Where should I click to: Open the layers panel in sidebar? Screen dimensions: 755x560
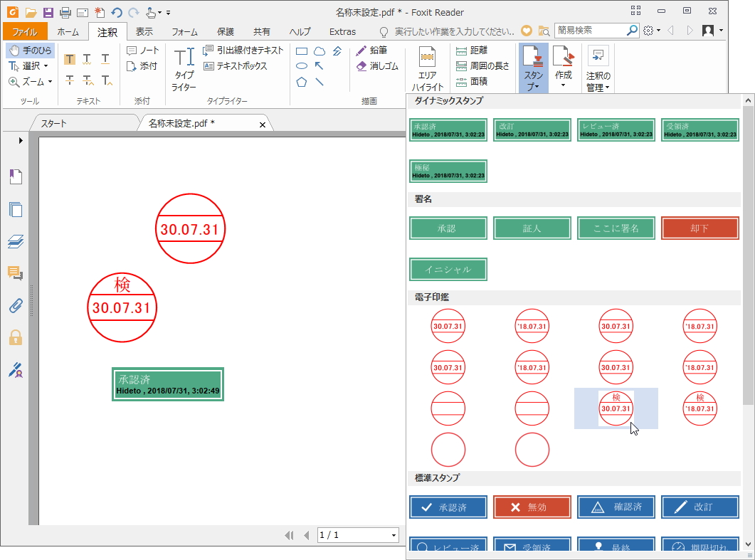pos(16,241)
